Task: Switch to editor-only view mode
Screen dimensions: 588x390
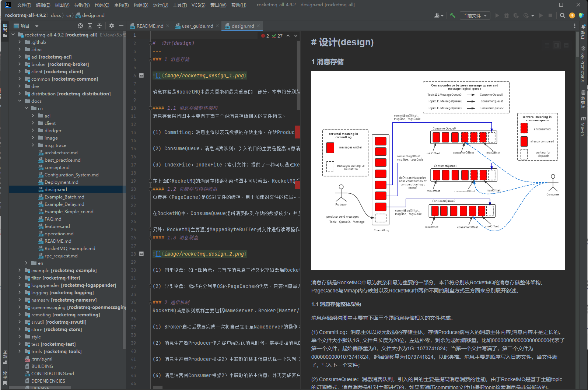Action: point(547,45)
